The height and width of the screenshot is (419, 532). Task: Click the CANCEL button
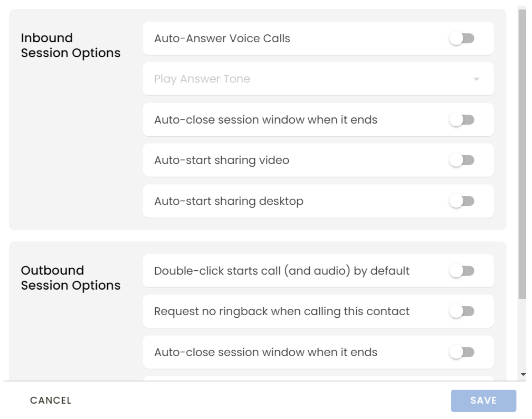[51, 400]
